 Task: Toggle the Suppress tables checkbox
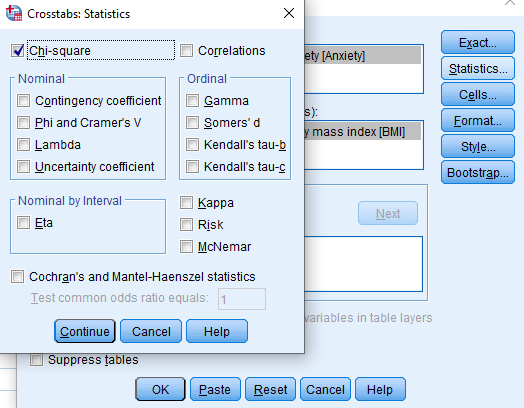(x=36, y=360)
